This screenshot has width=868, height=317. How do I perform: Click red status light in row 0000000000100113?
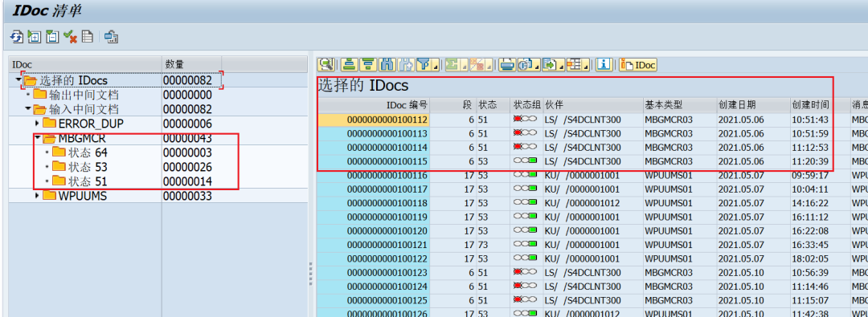[518, 133]
